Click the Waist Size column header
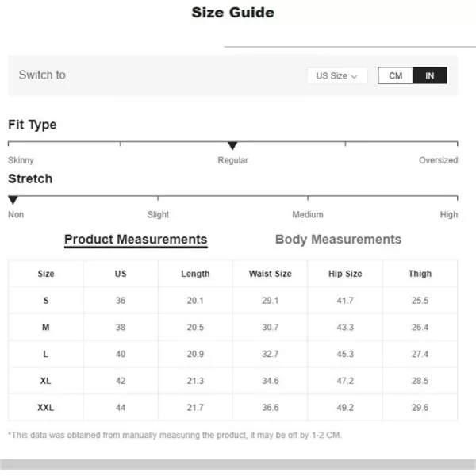 (270, 274)
